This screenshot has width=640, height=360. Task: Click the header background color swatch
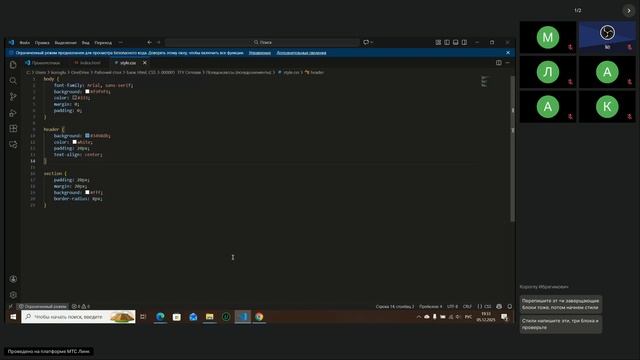coord(87,136)
